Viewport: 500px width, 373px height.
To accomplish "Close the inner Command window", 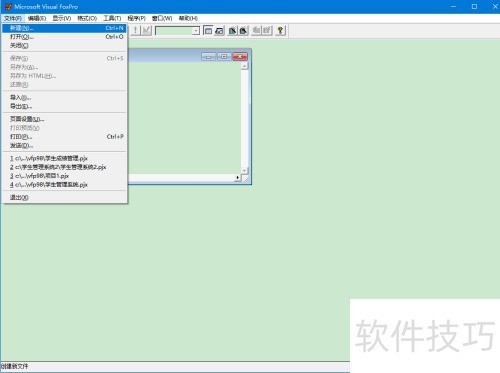I will 240,57.
